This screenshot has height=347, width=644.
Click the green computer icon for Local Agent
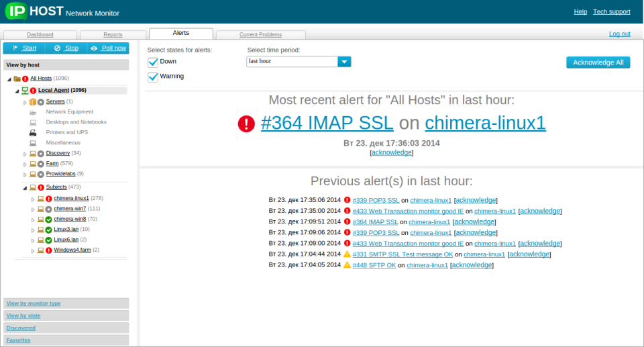coord(25,91)
